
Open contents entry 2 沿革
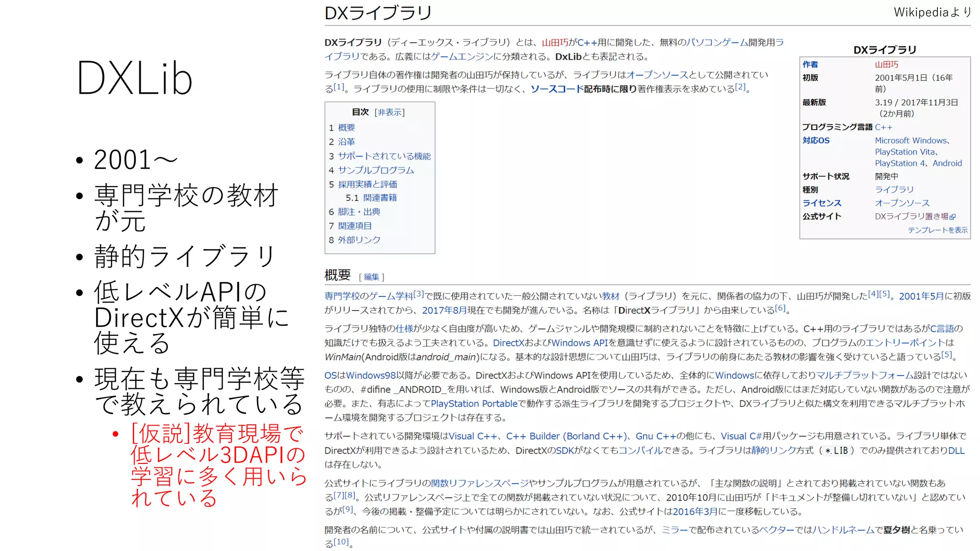346,142
